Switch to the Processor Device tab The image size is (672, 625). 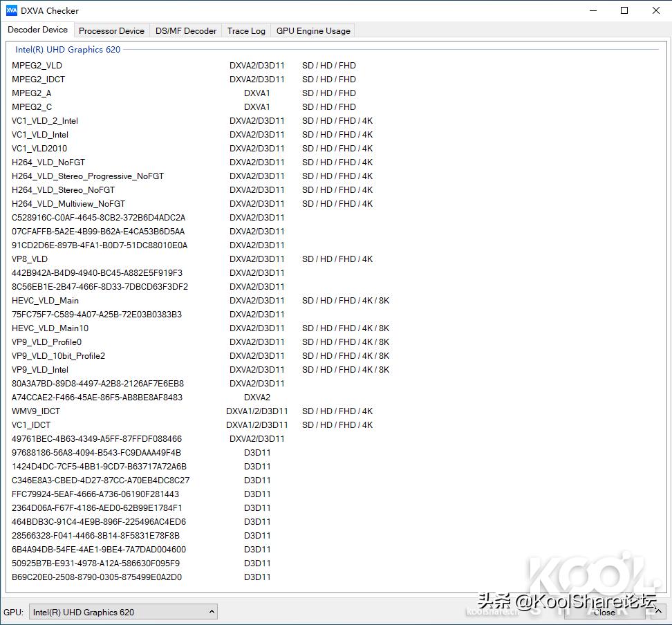point(111,30)
